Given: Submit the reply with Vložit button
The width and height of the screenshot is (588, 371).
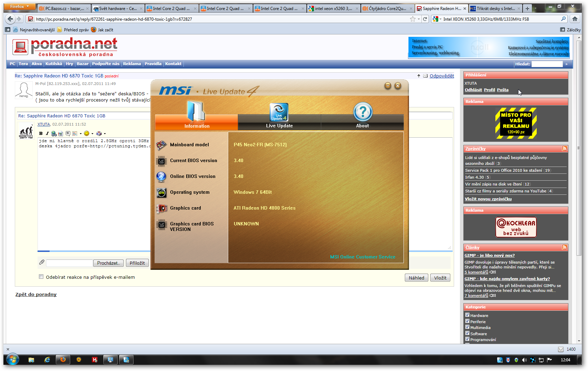Looking at the screenshot, I should [x=440, y=278].
